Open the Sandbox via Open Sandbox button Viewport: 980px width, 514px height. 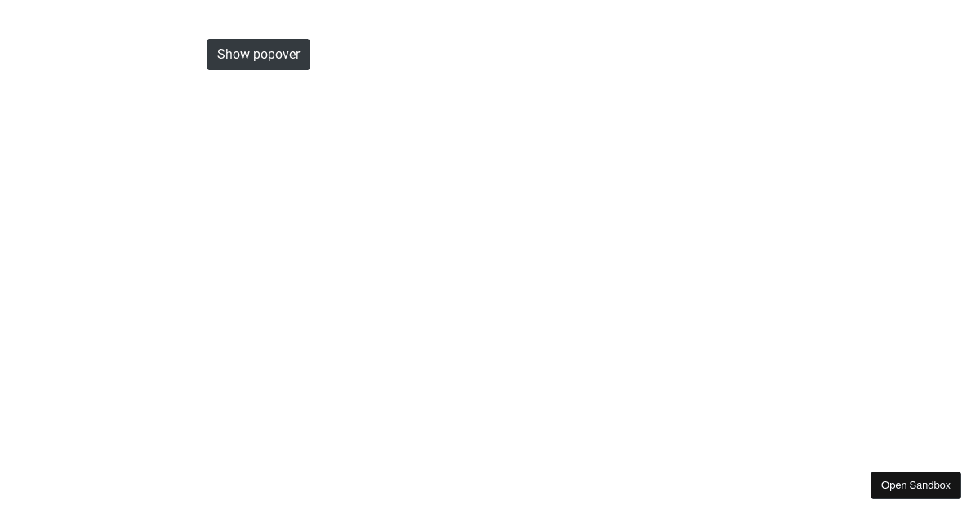tap(915, 485)
